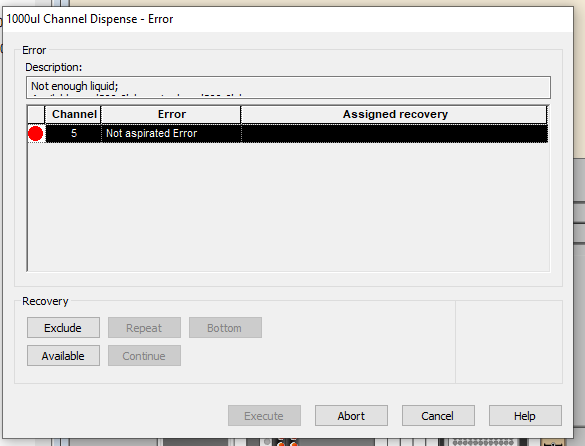This screenshot has width=585, height=446.
Task: Click the empty Assigned recovery cell for channel 5
Action: point(394,133)
